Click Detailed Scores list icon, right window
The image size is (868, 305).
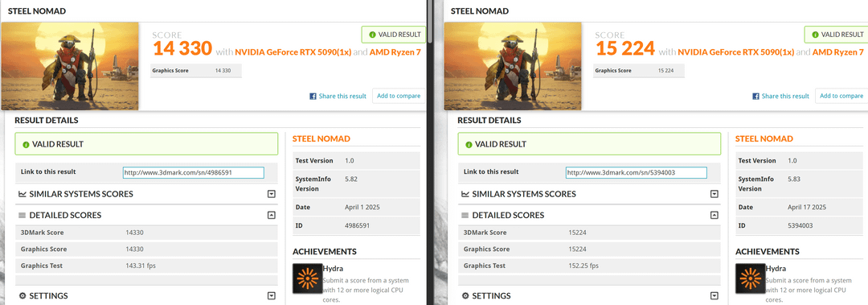click(465, 215)
